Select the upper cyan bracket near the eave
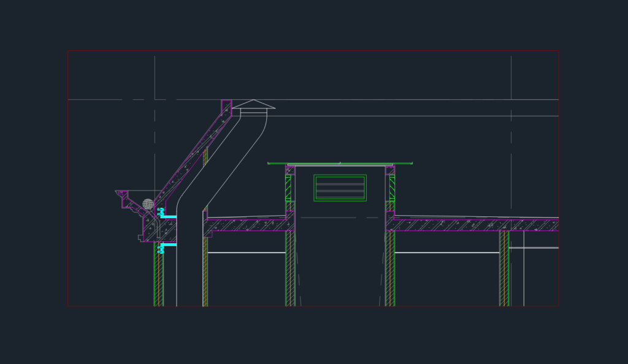Image resolution: width=628 pixels, height=364 pixels. [167, 214]
